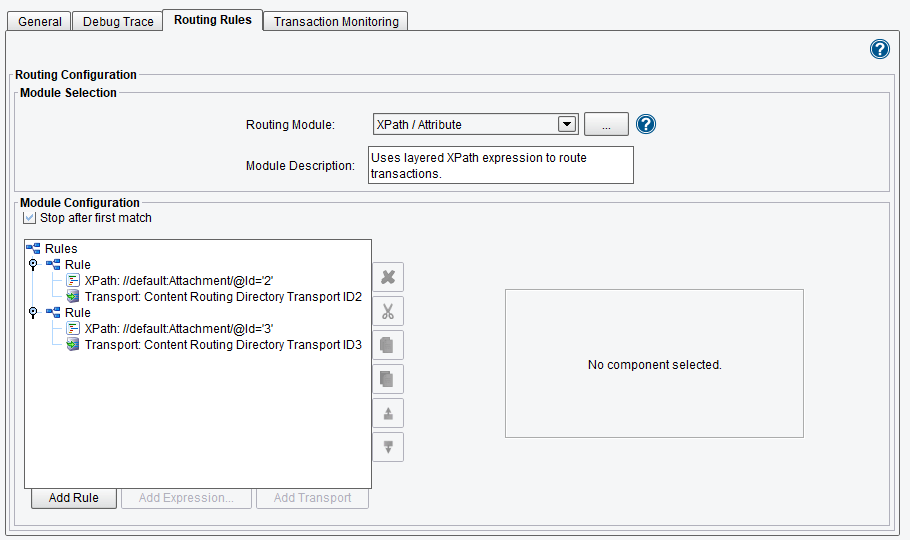Click the cut (scissors) icon
The height and width of the screenshot is (540, 910).
388,312
